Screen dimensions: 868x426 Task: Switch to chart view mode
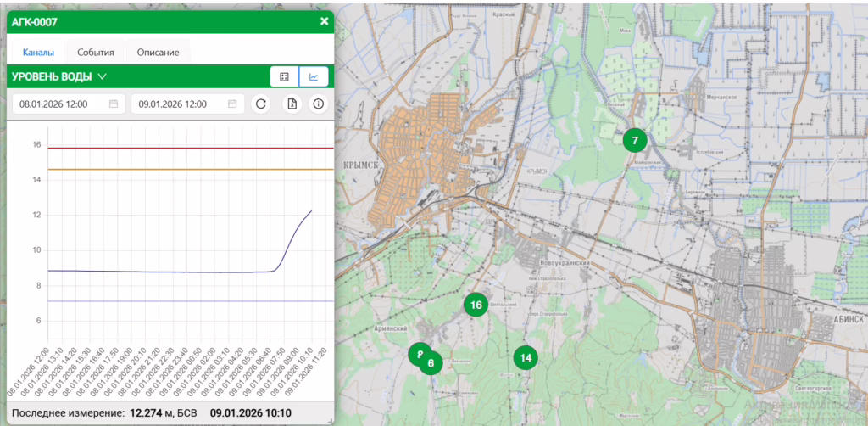click(x=314, y=76)
